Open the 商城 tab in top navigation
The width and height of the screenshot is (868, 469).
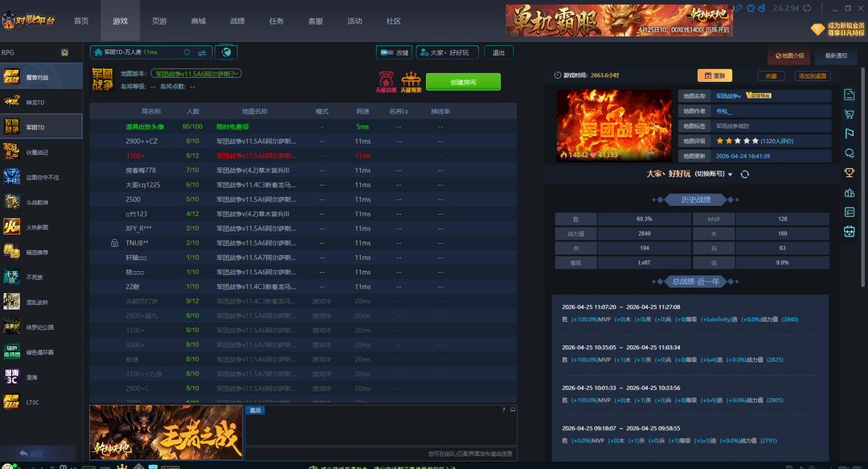[199, 21]
